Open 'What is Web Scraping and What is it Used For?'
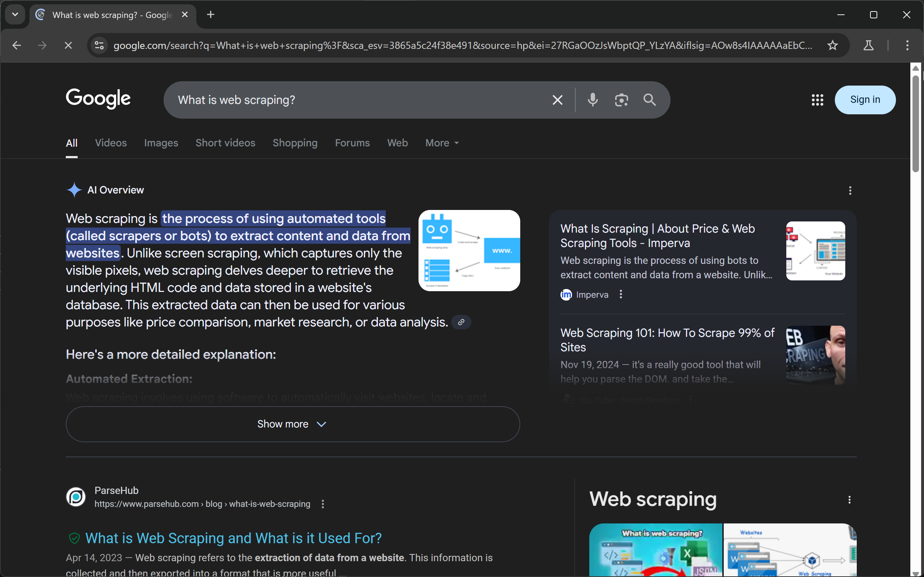The image size is (924, 577). [x=233, y=538]
